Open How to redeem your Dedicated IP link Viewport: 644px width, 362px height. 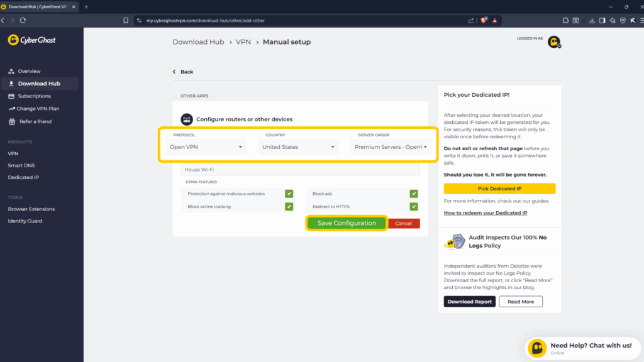click(x=486, y=213)
